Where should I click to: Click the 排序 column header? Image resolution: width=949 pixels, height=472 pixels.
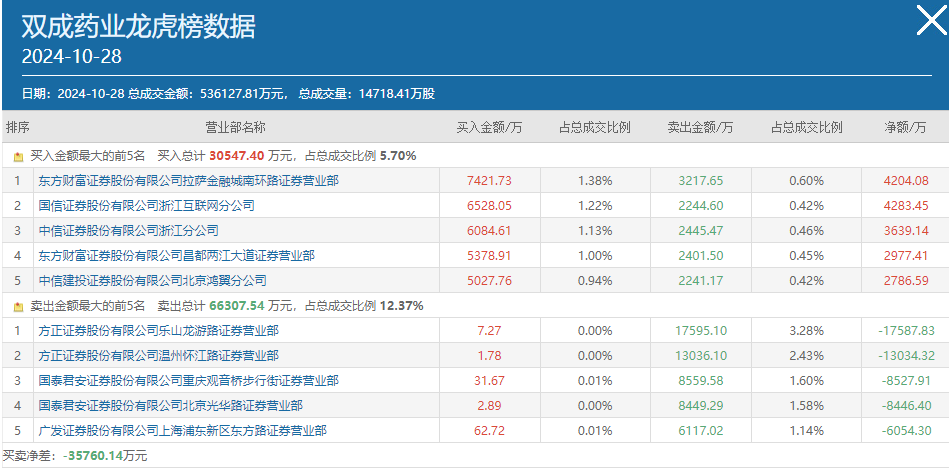[x=18, y=128]
